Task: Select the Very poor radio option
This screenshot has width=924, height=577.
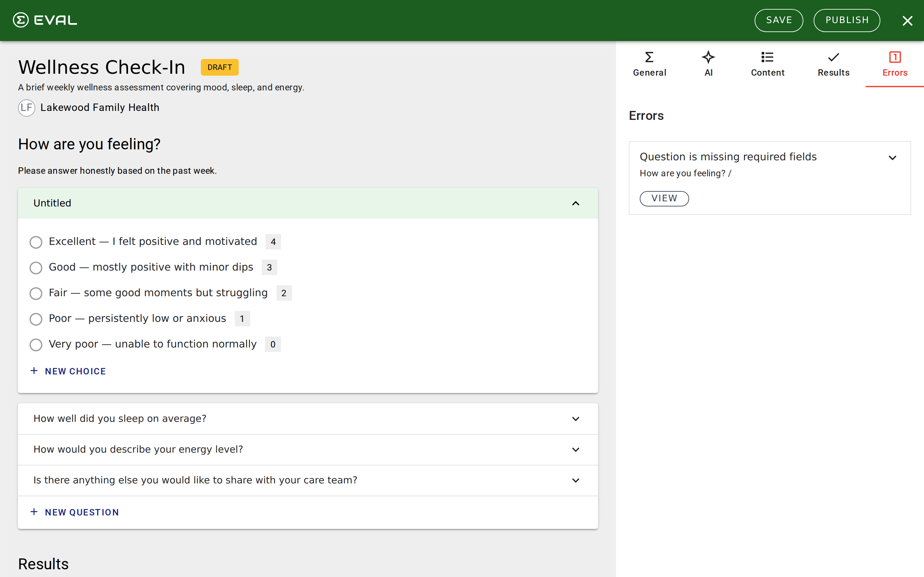Action: [x=36, y=345]
